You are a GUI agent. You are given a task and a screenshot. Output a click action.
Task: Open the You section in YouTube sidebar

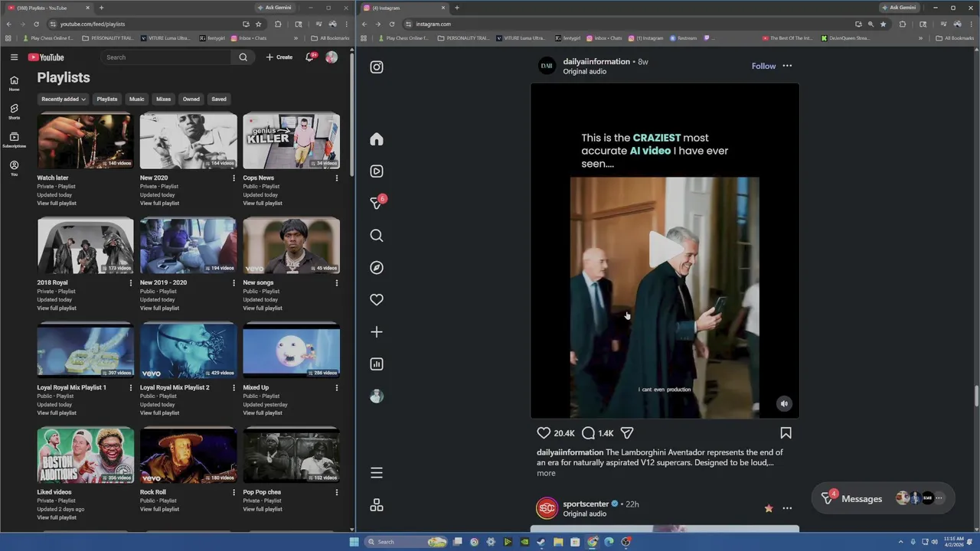[14, 168]
